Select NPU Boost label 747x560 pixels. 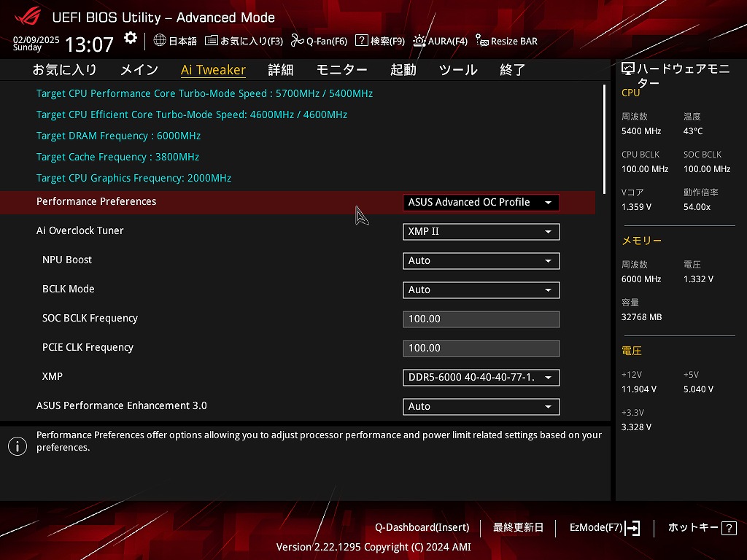67,260
